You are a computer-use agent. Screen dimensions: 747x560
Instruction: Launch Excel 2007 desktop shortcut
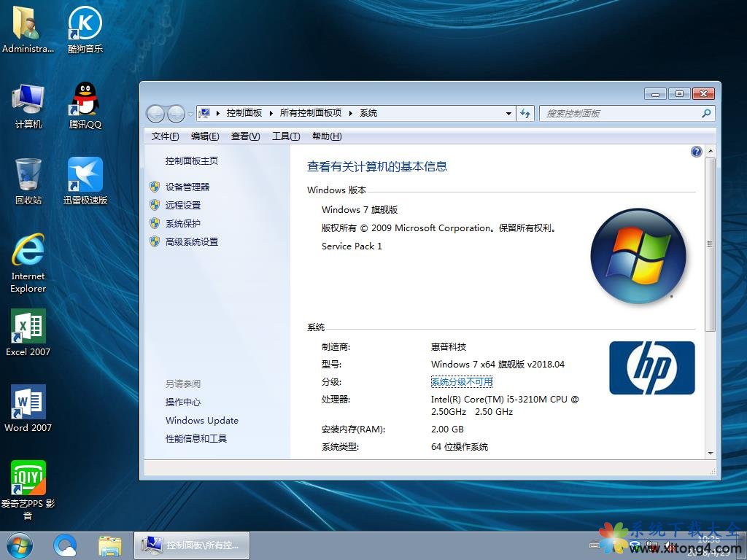28,332
